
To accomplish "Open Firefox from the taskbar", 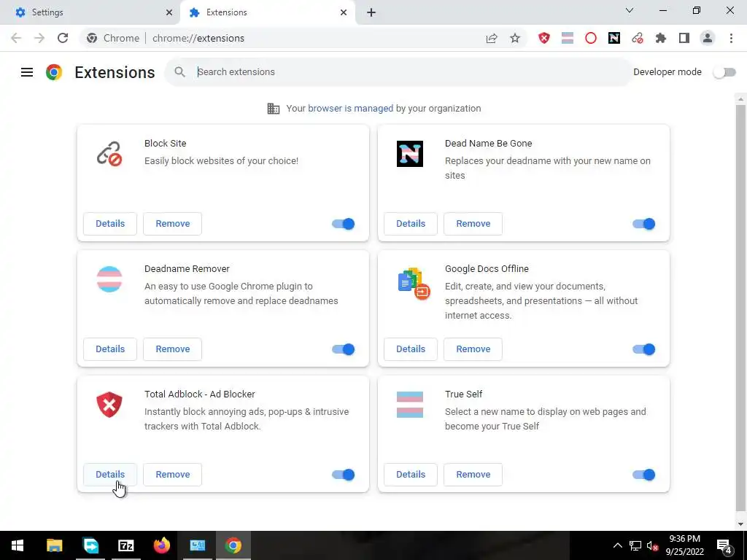I will (162, 545).
